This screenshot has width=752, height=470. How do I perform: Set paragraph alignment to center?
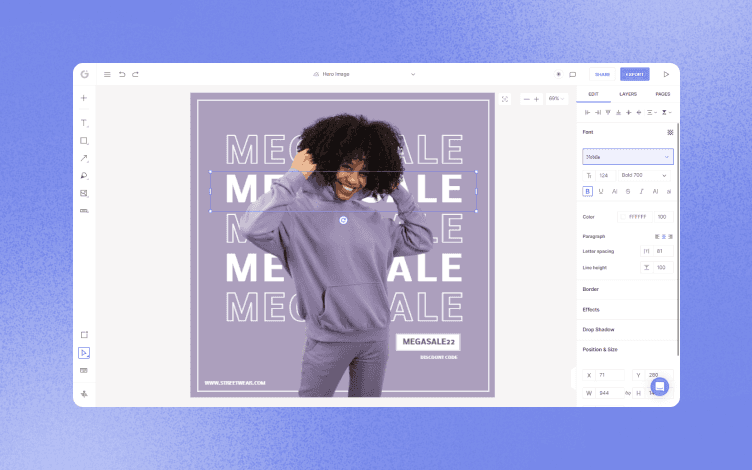pos(664,236)
